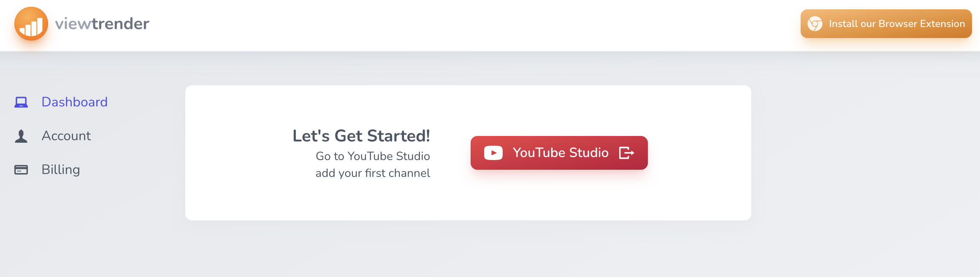The height and width of the screenshot is (277, 980).
Task: Click the viewtrender wordmark text
Action: coord(101,24)
